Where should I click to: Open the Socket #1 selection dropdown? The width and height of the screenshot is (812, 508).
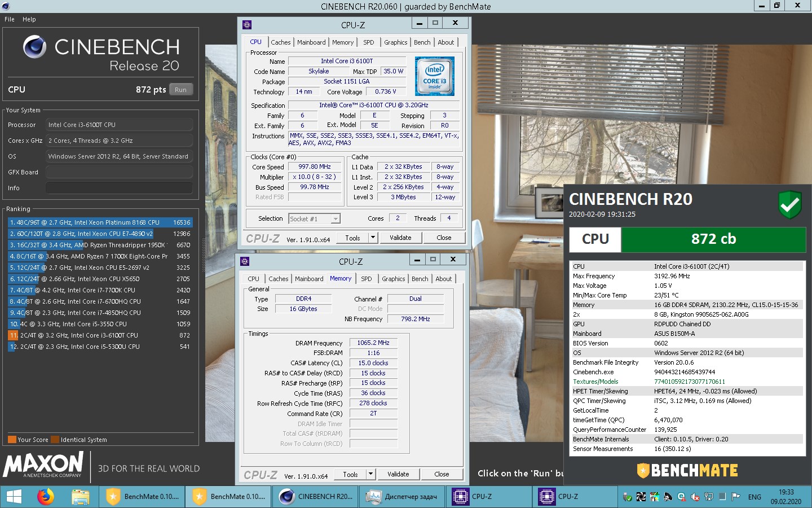click(314, 219)
